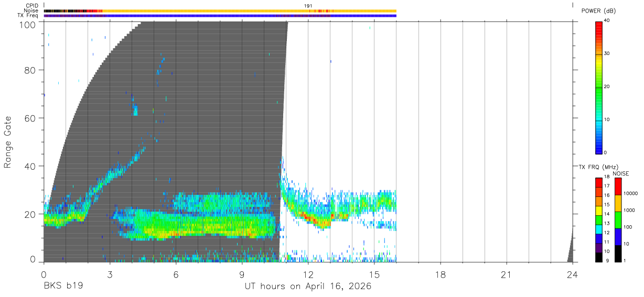Pick the cyan segment of the TX FRQ bar

pos(599,229)
